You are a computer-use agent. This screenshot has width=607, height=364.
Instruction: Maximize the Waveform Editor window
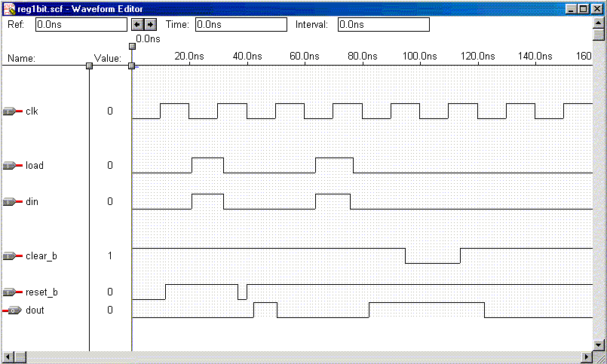tap(585, 8)
